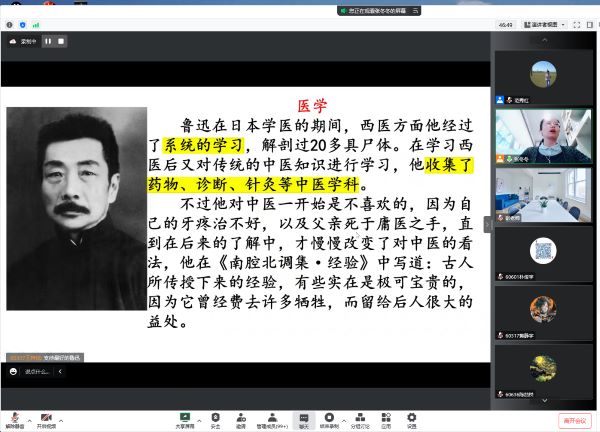Screen dimensions: 600x432
Task: Open the Share Screen tool
Action: pyautogui.click(x=184, y=418)
